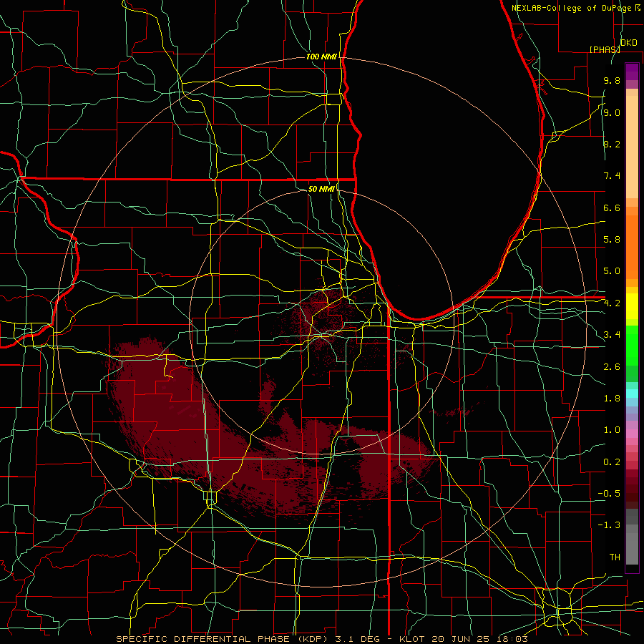Click the -1.3 legend value
The image size is (644, 644).
point(609,525)
